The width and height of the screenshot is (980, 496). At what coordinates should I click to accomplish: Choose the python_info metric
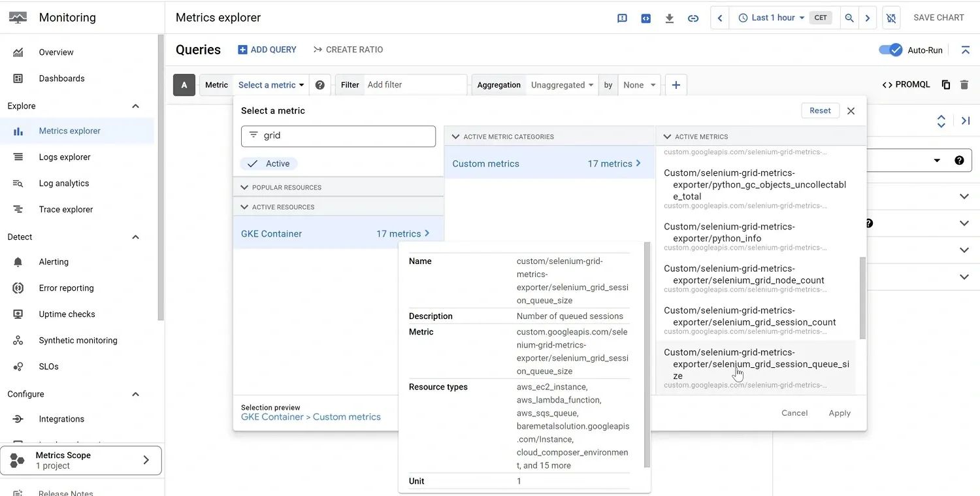click(756, 236)
